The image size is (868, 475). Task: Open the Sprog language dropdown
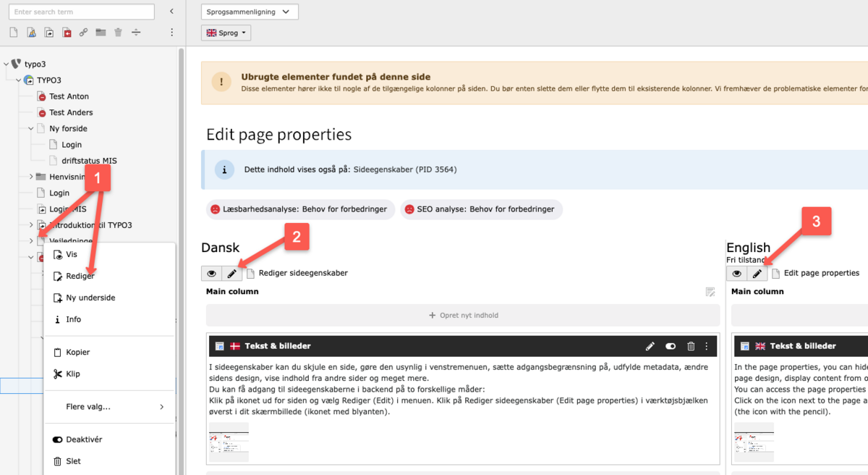227,33
